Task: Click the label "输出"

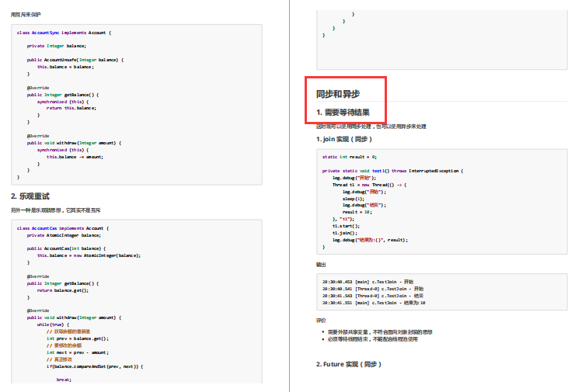Action: pyautogui.click(x=321, y=265)
